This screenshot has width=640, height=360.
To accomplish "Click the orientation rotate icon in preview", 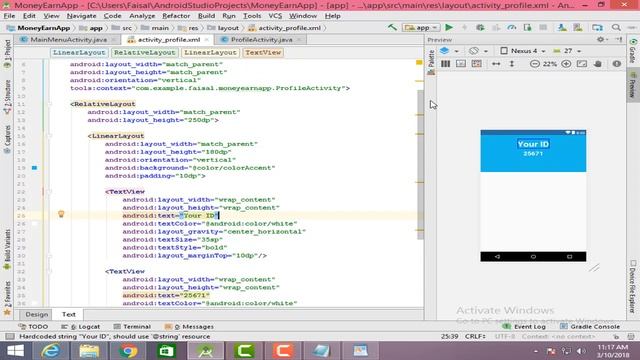I will 473,51.
